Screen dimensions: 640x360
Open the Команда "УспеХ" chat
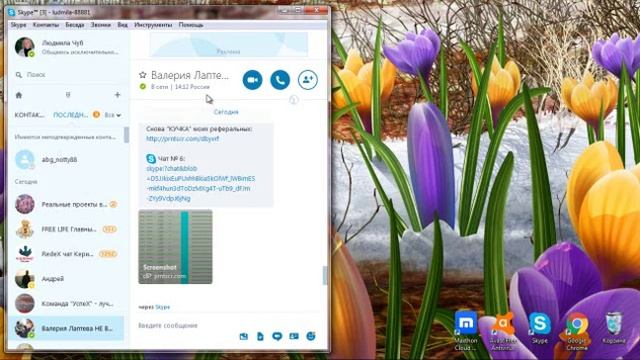(65, 304)
